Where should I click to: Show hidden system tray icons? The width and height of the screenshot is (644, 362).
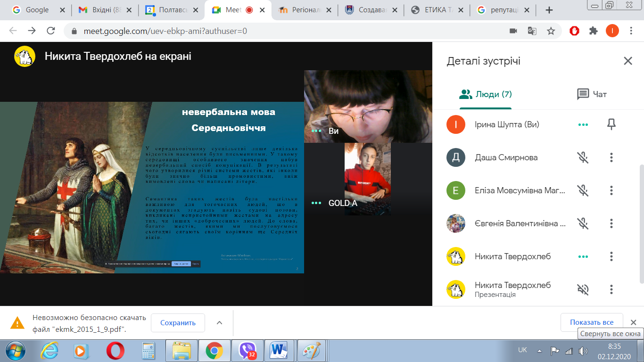539,351
